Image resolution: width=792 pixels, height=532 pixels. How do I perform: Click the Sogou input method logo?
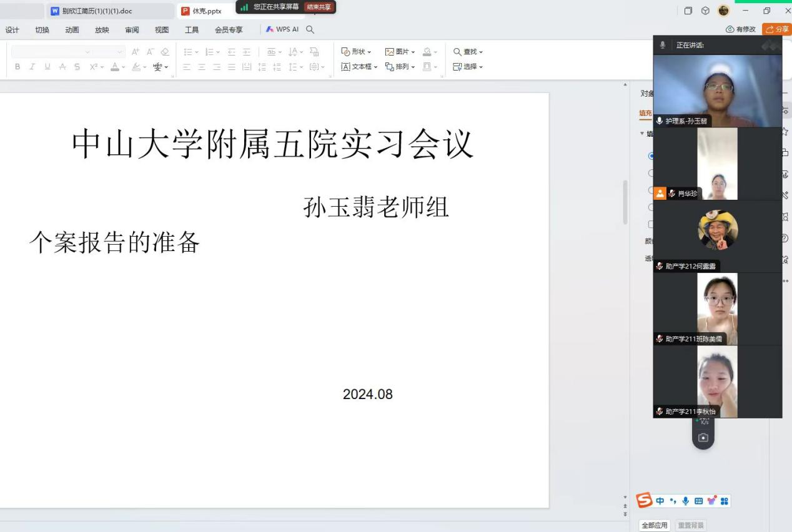pos(643,501)
